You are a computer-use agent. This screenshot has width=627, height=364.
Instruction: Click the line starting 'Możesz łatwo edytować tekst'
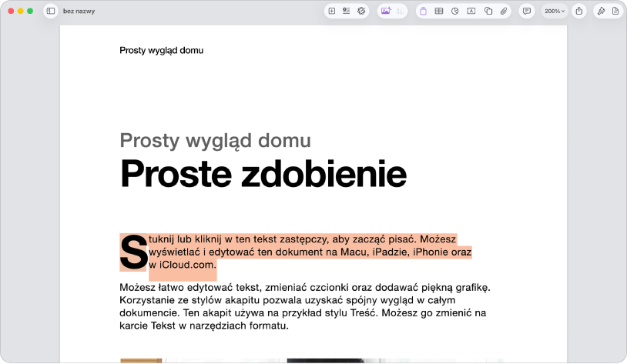[305, 287]
